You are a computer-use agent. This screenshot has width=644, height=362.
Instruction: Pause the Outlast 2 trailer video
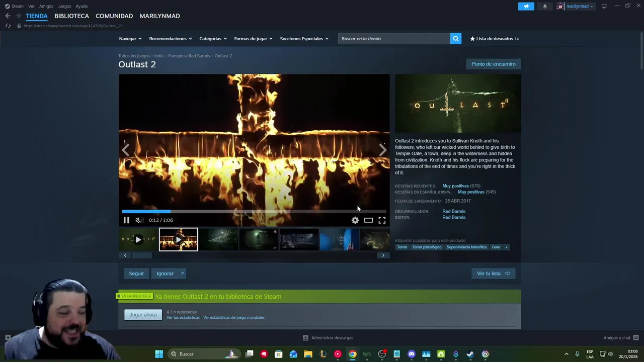pos(126,220)
